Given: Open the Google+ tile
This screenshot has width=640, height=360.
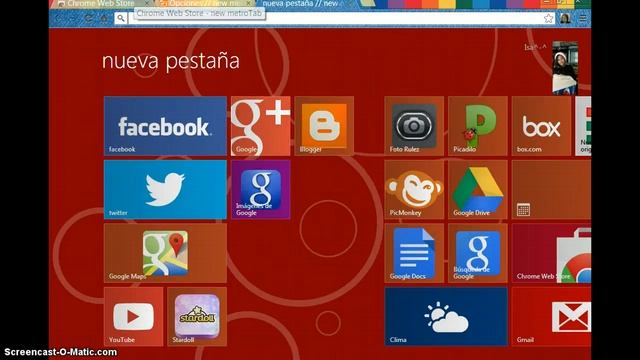Looking at the screenshot, I should (260, 126).
